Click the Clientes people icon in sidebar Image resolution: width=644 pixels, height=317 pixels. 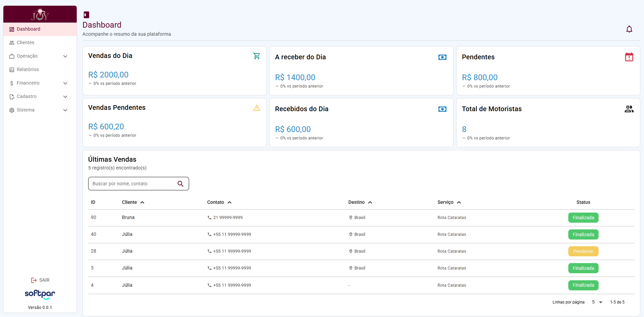pyautogui.click(x=12, y=43)
